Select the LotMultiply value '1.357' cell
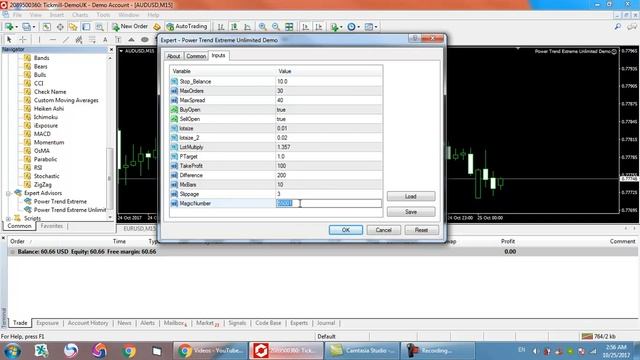This screenshot has height=360, width=640. 329,147
